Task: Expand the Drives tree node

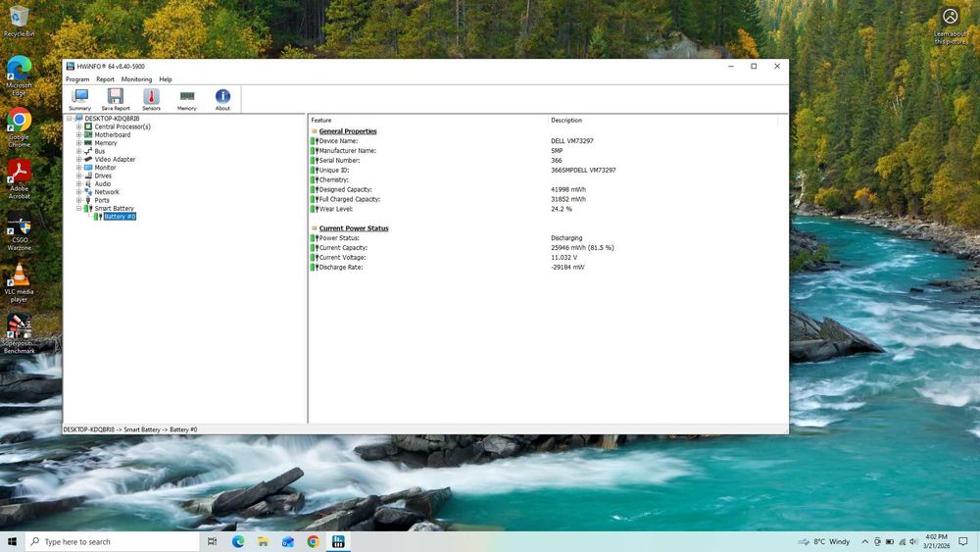Action: coord(78,176)
